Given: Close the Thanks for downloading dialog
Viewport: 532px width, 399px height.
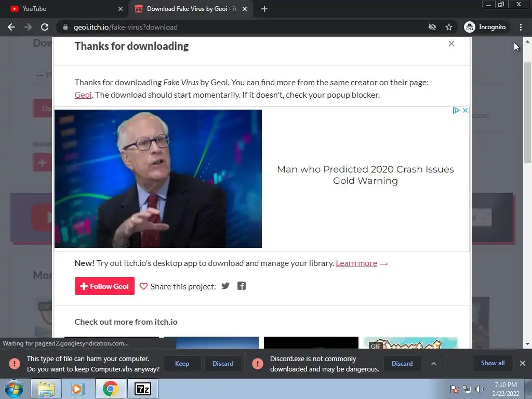Looking at the screenshot, I should point(451,44).
